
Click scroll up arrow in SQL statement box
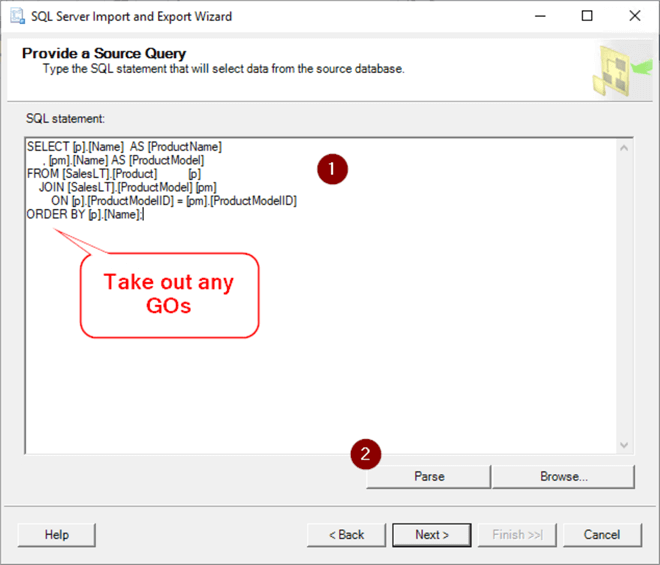tap(624, 148)
